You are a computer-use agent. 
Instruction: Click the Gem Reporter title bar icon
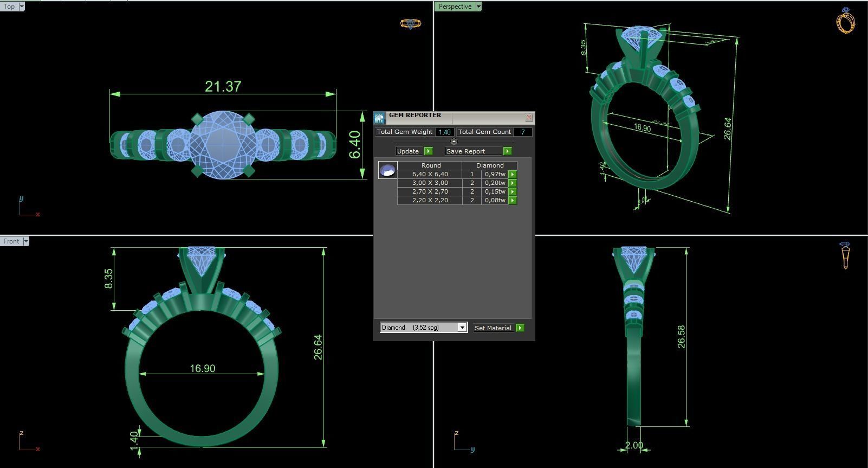(379, 117)
